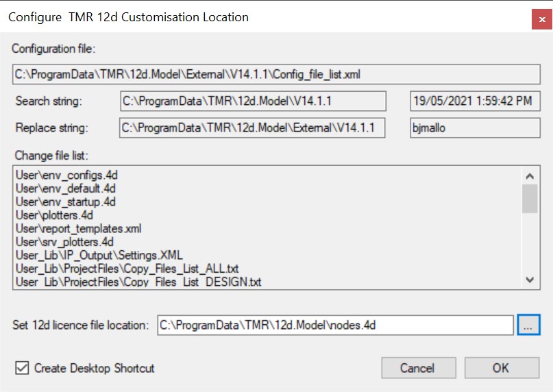The image size is (553, 392).
Task: Click the Cancel button
Action: [418, 368]
